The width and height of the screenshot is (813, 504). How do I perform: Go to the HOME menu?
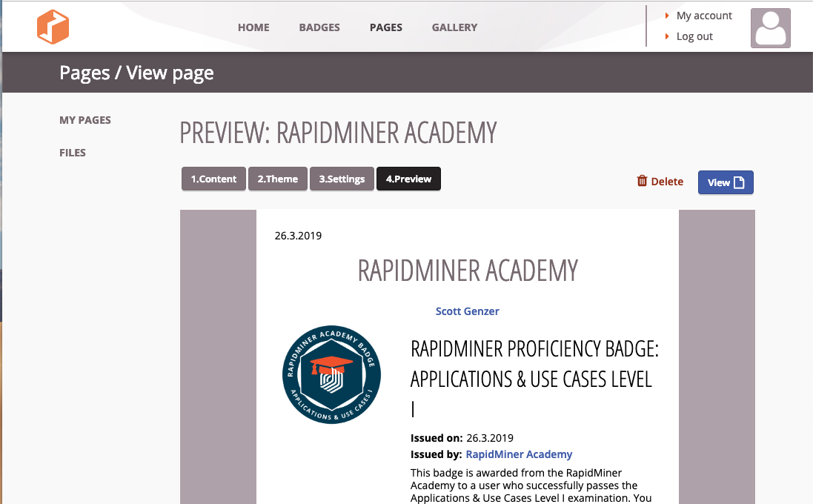pyautogui.click(x=253, y=27)
